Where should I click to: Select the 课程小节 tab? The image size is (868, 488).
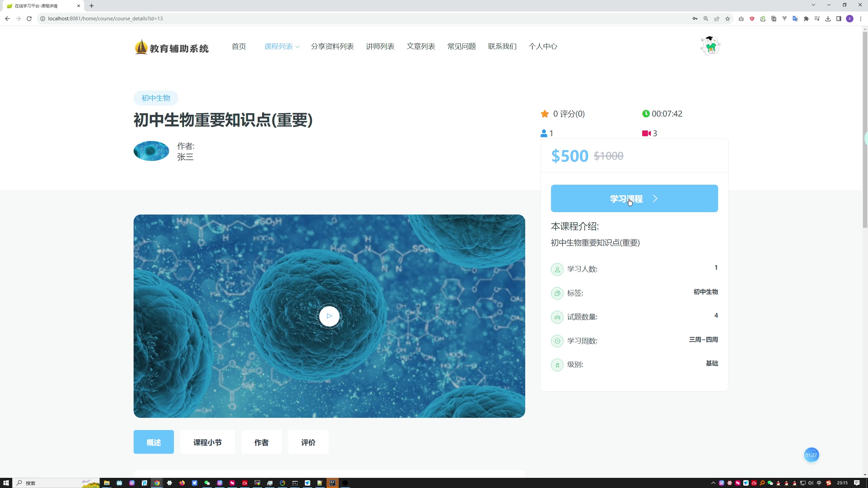pyautogui.click(x=207, y=442)
